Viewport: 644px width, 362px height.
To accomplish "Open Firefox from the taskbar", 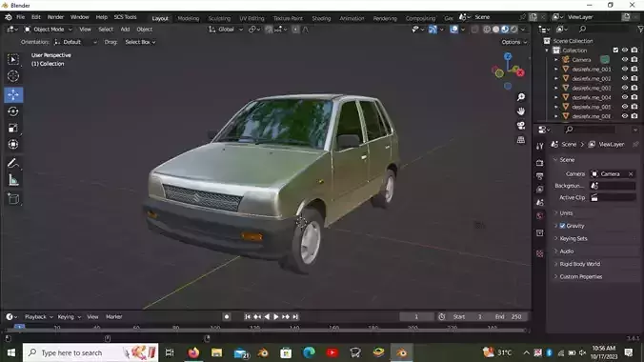I will 193,352.
